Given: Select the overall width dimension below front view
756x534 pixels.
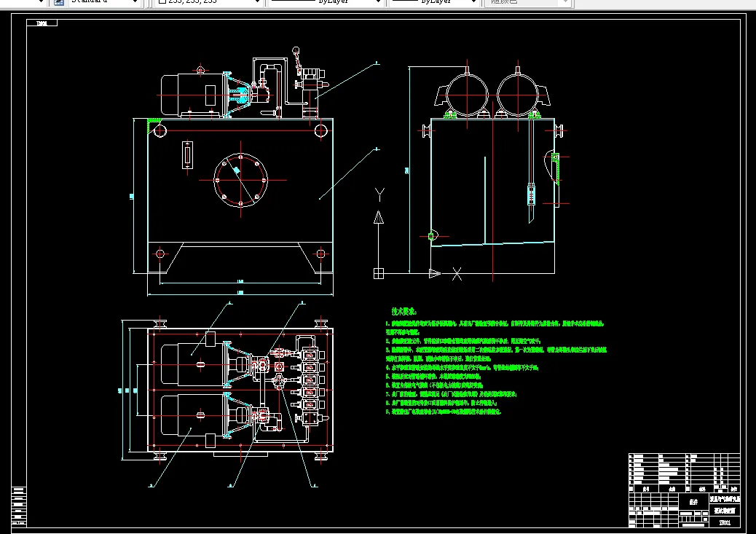Looking at the screenshot, I should point(240,292).
